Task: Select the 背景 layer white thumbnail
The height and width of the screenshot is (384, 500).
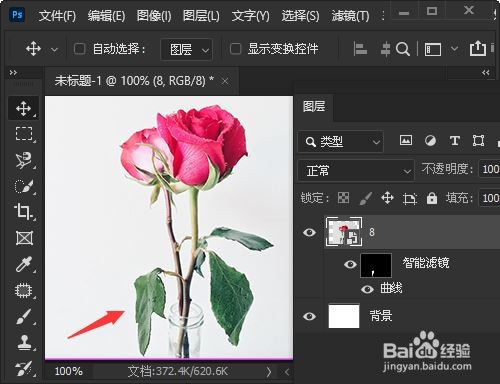Action: pyautogui.click(x=344, y=316)
